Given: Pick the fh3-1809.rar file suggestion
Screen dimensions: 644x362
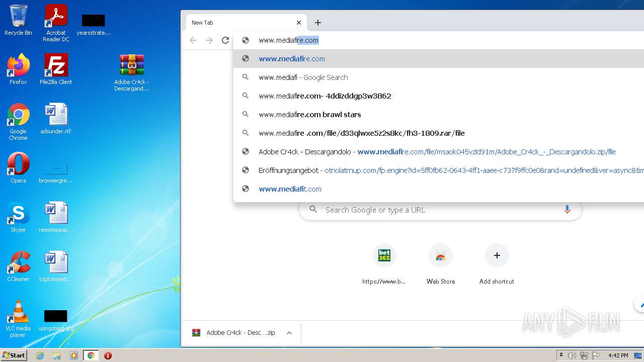Looking at the screenshot, I should pos(439,133).
